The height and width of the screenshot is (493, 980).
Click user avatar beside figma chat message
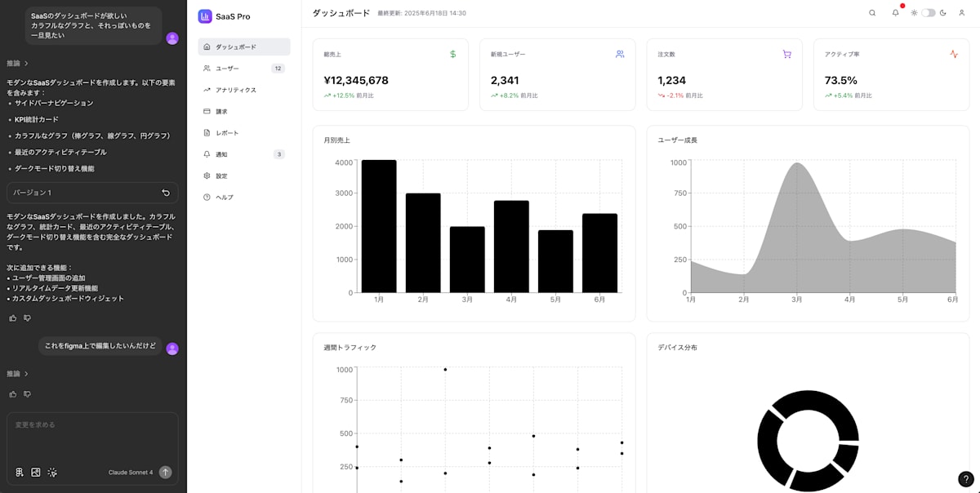[x=172, y=349]
